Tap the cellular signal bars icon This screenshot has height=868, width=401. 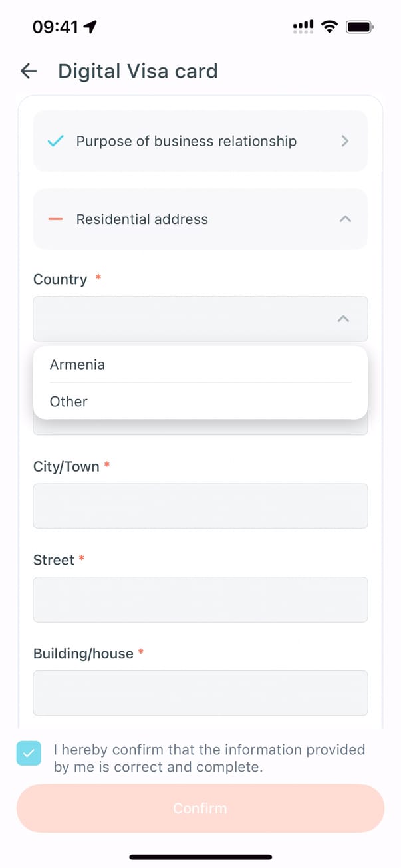(x=303, y=27)
